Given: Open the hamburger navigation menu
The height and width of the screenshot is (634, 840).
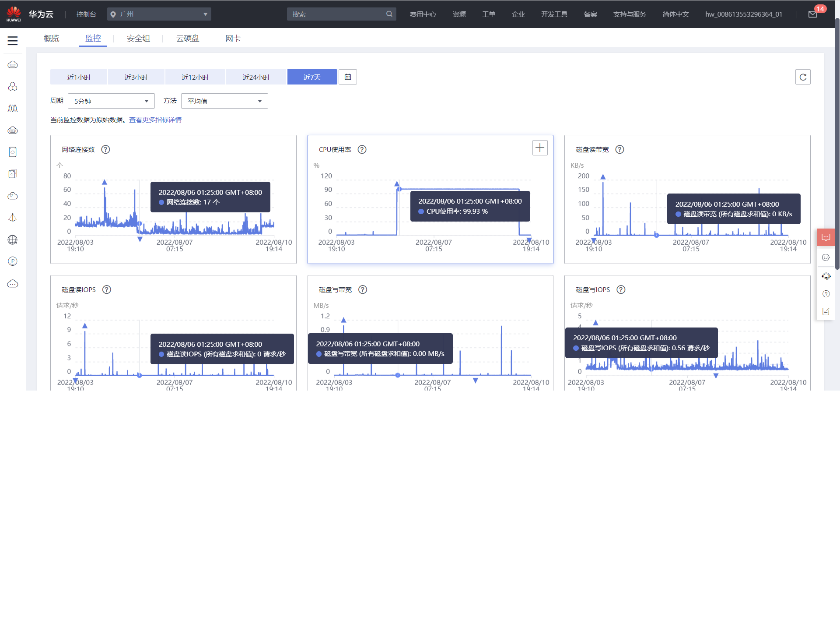Looking at the screenshot, I should pos(13,41).
